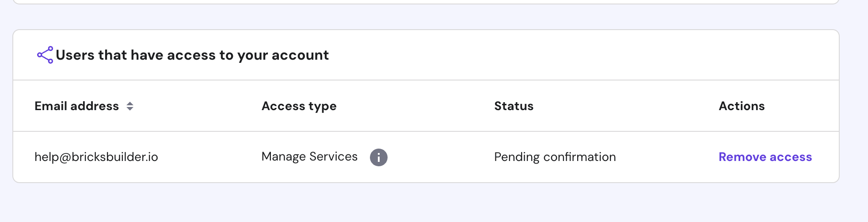Click the word Email in the column header

tap(51, 106)
